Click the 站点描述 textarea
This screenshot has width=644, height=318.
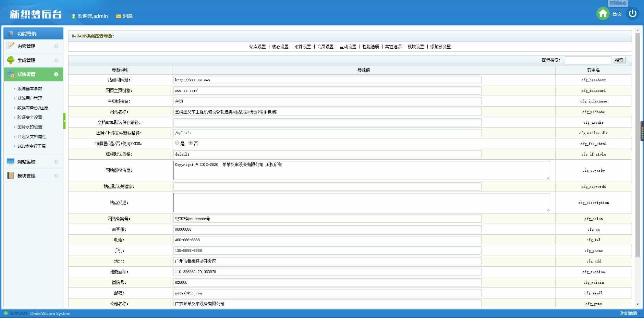(x=362, y=203)
